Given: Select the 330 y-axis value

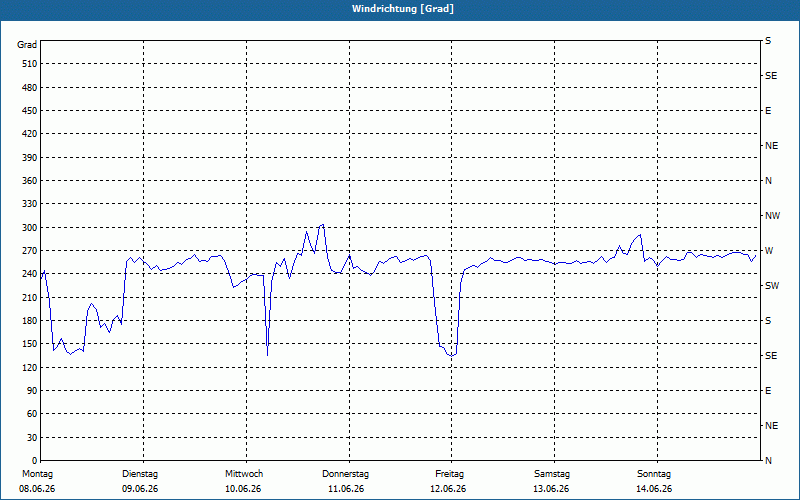Looking at the screenshot, I should coord(30,204).
